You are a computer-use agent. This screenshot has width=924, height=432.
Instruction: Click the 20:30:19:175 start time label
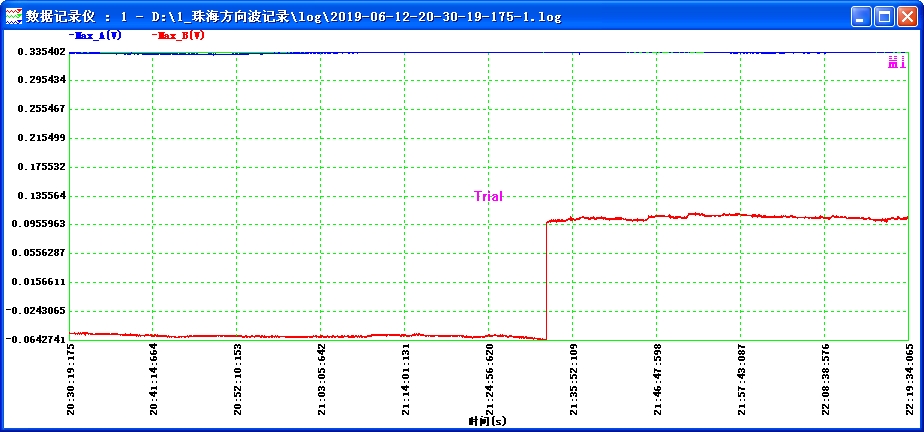click(x=70, y=380)
